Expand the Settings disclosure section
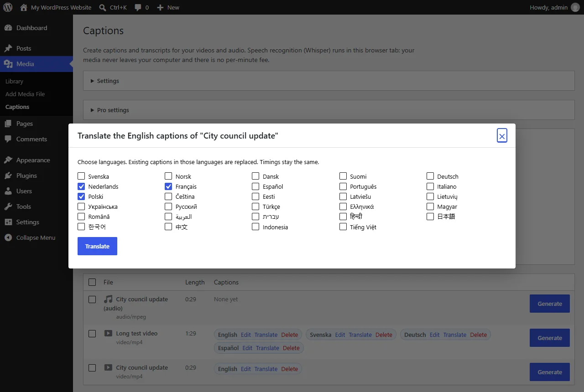The width and height of the screenshot is (584, 392). (x=328, y=81)
